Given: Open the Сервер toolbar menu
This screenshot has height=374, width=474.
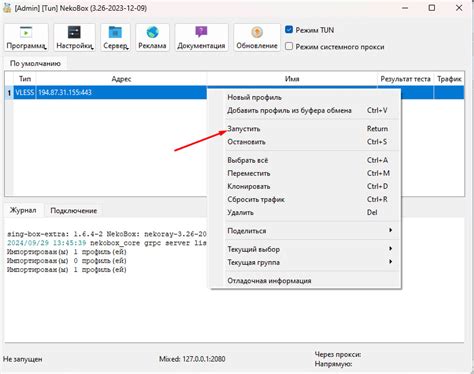Looking at the screenshot, I should click(115, 37).
